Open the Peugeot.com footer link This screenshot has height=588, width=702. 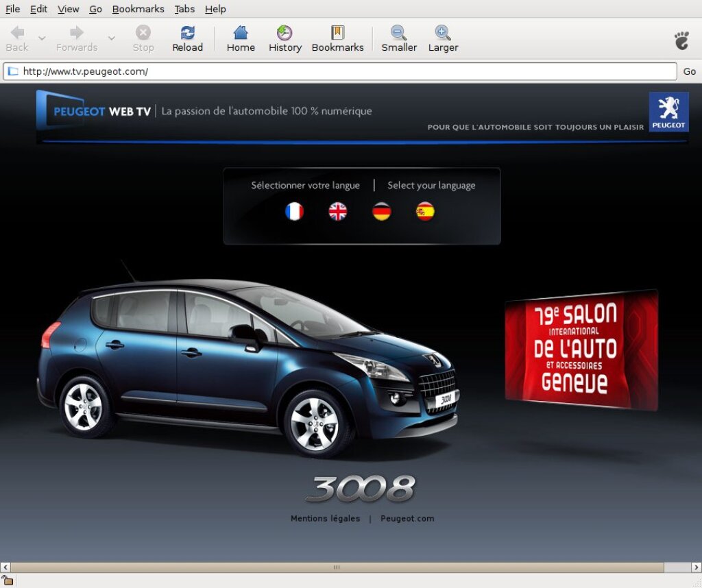pos(407,519)
